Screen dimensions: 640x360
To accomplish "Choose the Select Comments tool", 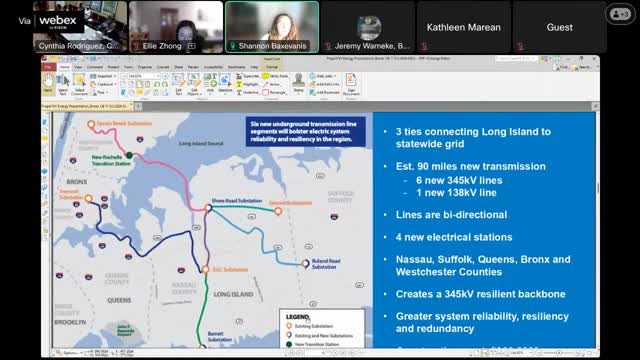I will point(79,85).
